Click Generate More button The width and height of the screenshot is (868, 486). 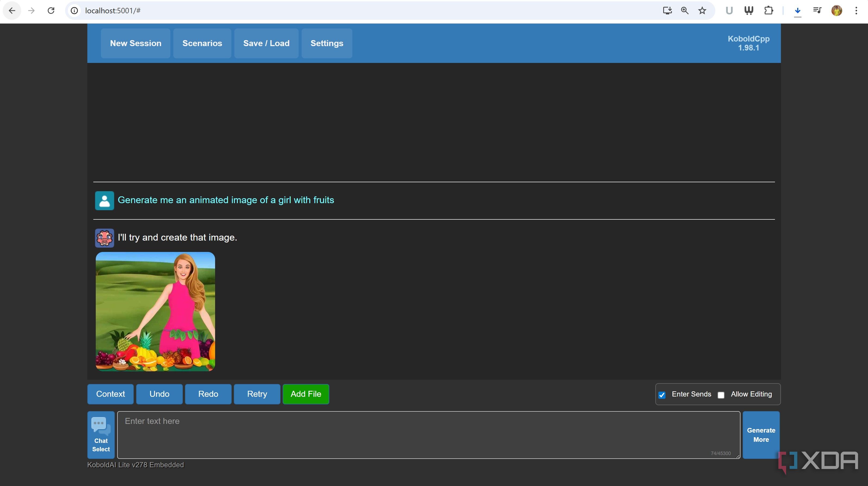pos(761,435)
